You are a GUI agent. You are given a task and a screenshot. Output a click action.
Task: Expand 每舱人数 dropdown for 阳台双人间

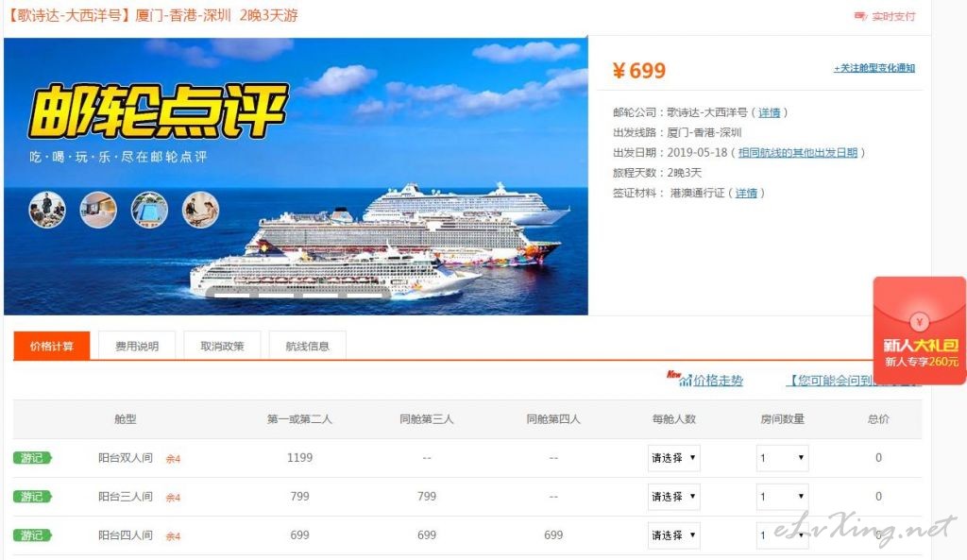673,458
